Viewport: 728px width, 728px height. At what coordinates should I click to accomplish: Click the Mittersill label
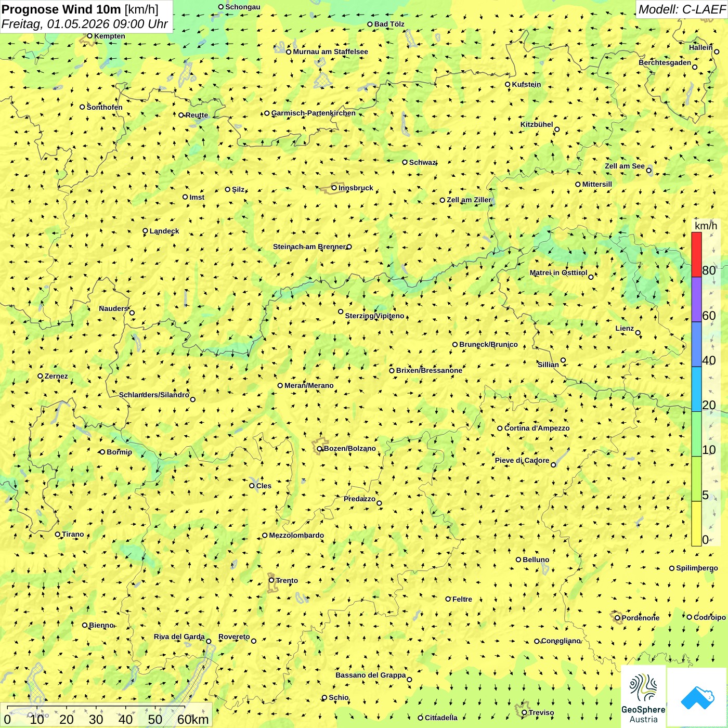pyautogui.click(x=597, y=184)
